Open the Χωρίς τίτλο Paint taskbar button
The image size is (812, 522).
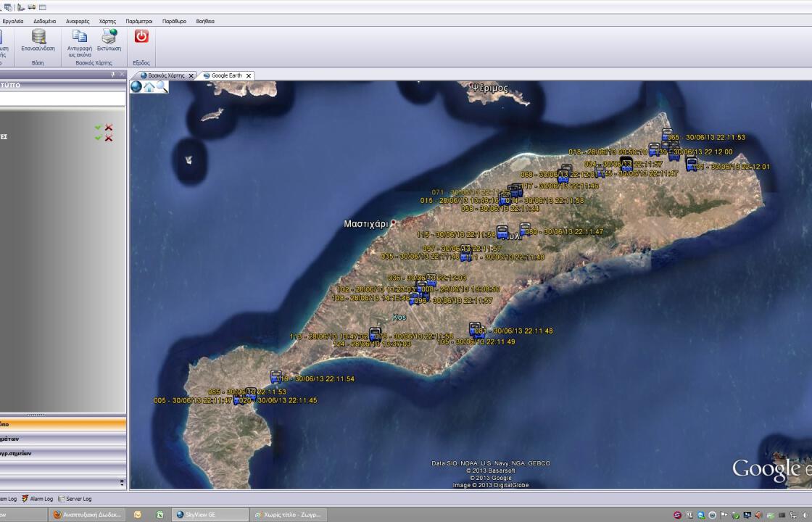289,515
